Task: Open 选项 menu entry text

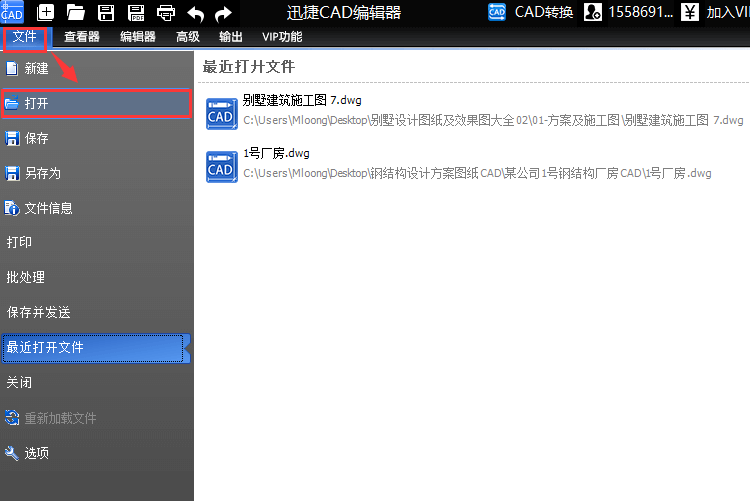Action: (36, 453)
